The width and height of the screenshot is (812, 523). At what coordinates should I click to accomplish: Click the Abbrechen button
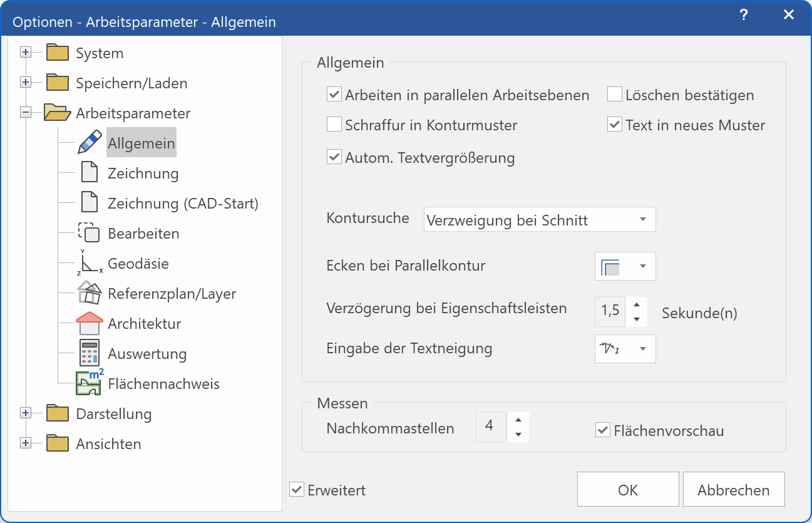(x=733, y=489)
